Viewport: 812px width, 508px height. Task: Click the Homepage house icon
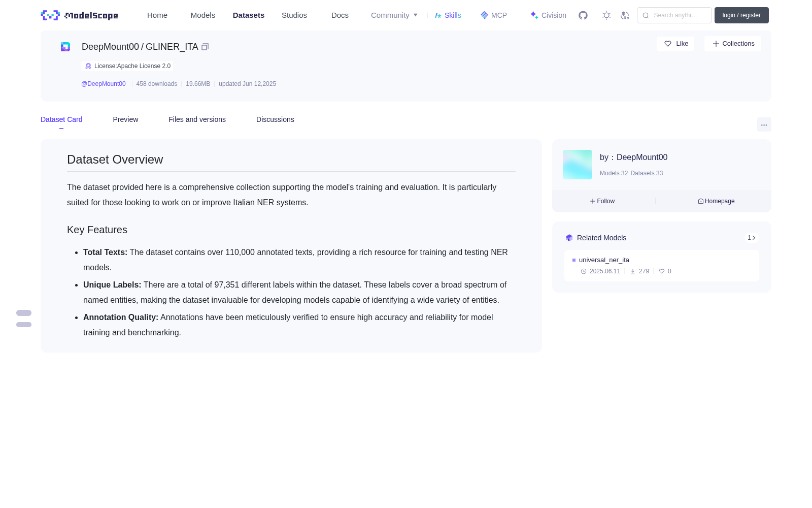tap(701, 201)
